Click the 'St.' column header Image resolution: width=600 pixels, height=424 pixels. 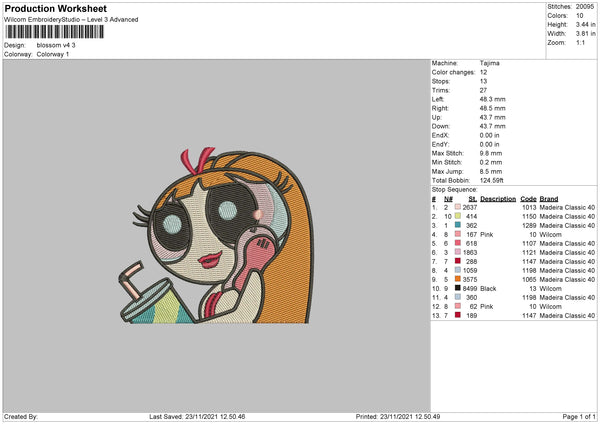473,199
